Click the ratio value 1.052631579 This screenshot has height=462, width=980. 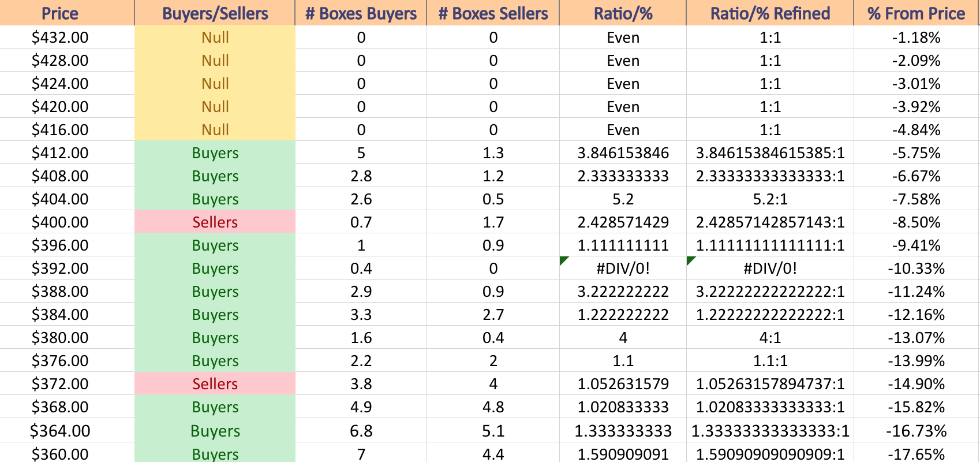(x=623, y=384)
